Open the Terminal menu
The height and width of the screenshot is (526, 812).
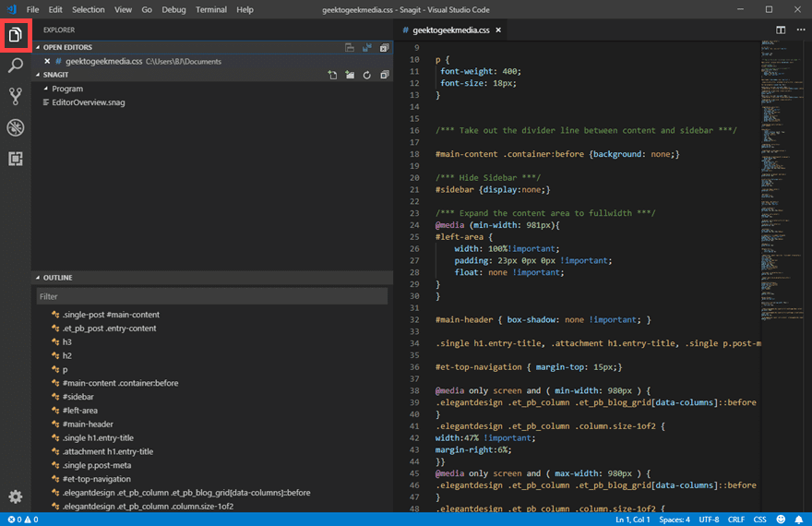210,9
